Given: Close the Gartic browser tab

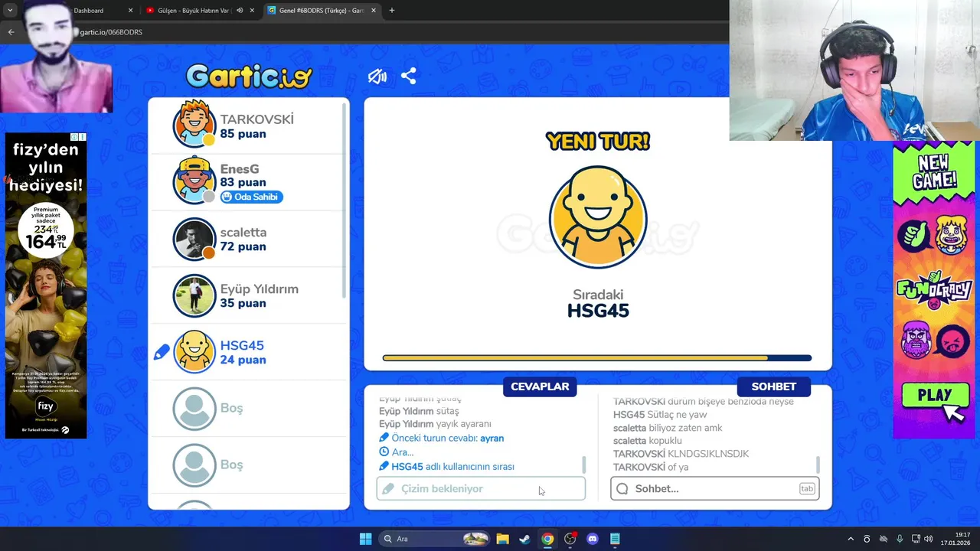Looking at the screenshot, I should pyautogui.click(x=374, y=11).
